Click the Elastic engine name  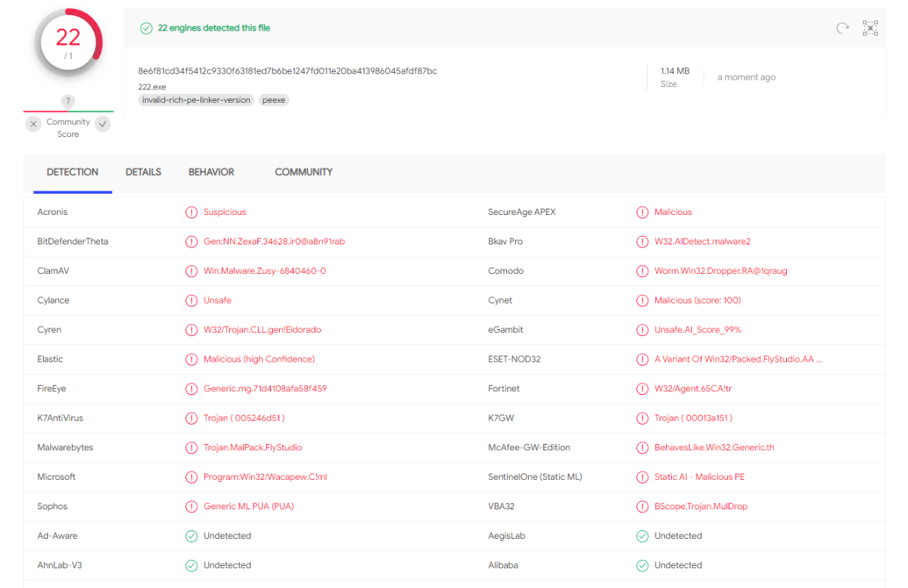(51, 359)
